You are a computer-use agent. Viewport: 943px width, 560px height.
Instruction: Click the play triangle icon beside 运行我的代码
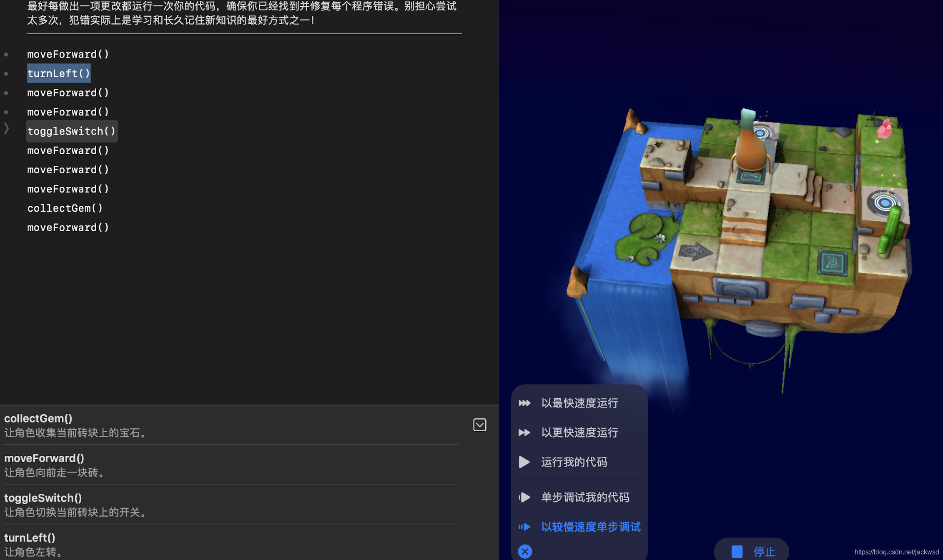525,462
